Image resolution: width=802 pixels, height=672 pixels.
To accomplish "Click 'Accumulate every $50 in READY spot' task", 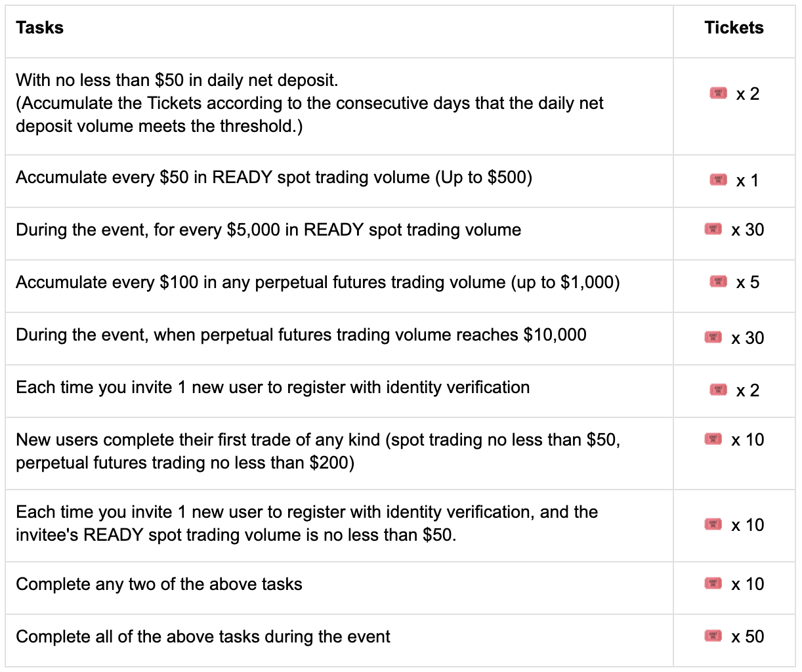I will pos(274,177).
